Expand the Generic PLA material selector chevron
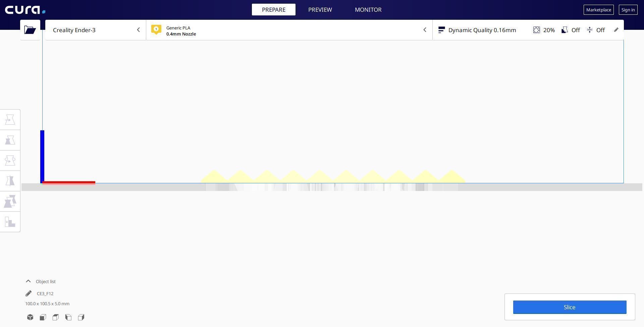 pyautogui.click(x=425, y=30)
